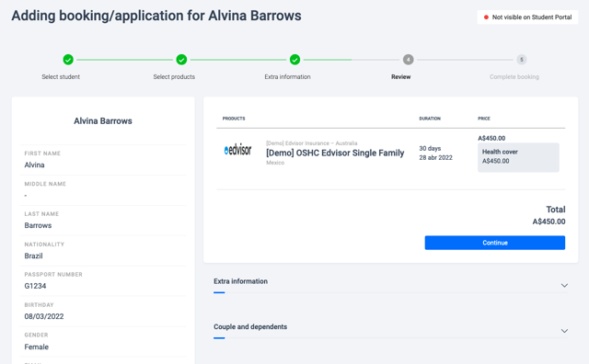Click the red dot visibility indicator
This screenshot has width=589, height=364.
pyautogui.click(x=486, y=17)
